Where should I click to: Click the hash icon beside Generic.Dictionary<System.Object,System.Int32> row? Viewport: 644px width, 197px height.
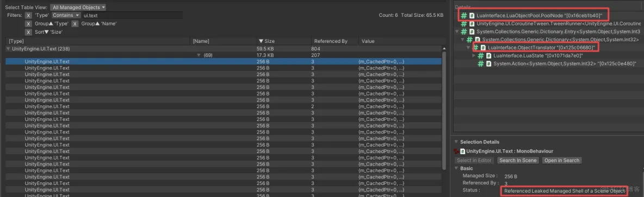[470, 40]
